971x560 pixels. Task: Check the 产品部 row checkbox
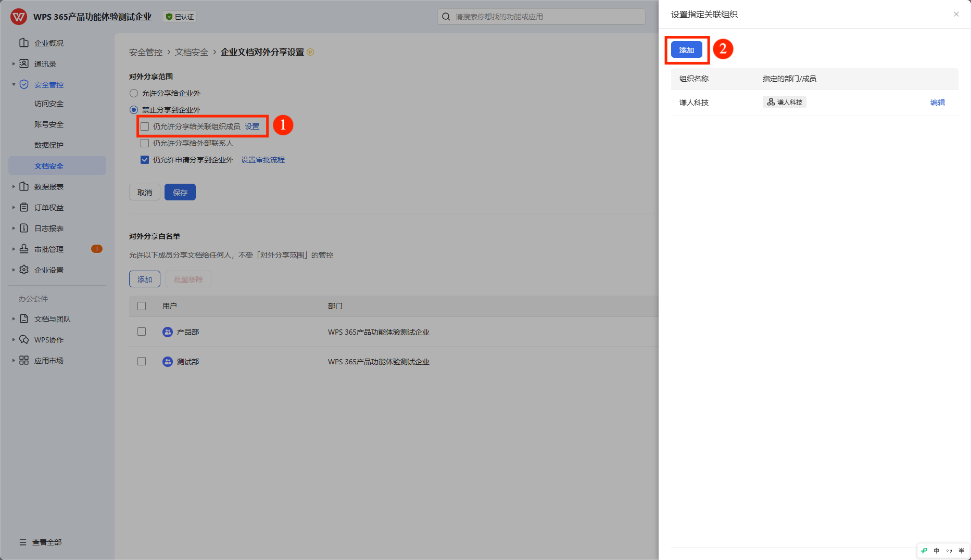[x=142, y=332]
